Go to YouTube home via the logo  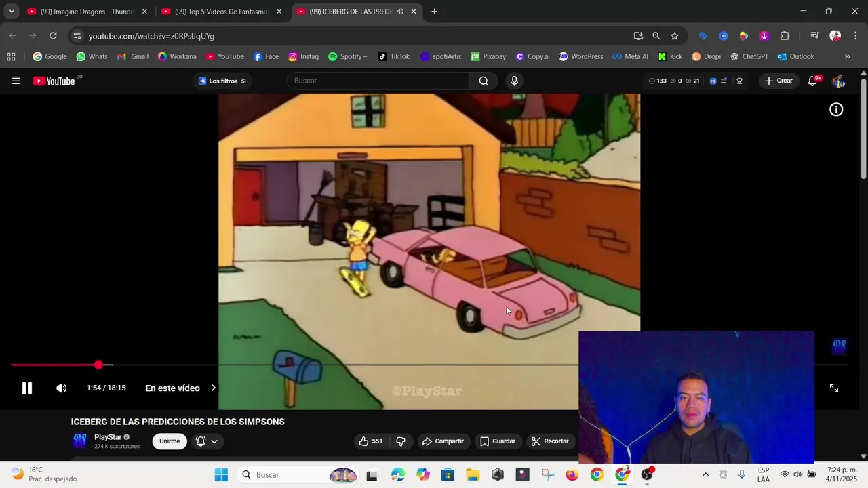[54, 81]
